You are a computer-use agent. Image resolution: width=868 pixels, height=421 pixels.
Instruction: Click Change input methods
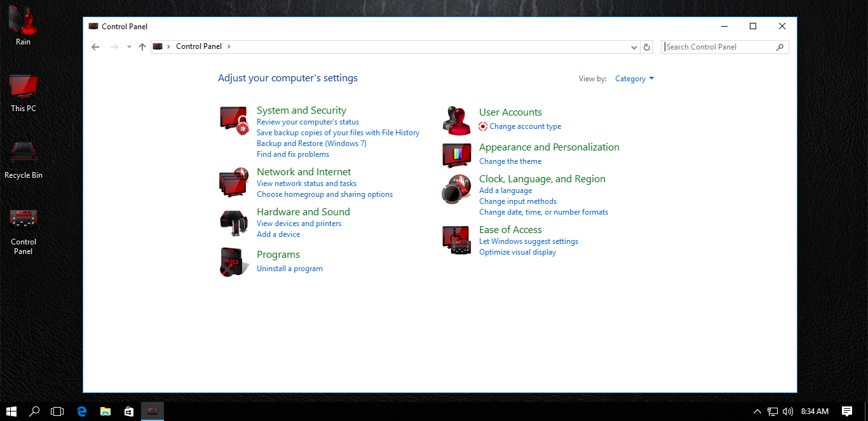point(518,201)
